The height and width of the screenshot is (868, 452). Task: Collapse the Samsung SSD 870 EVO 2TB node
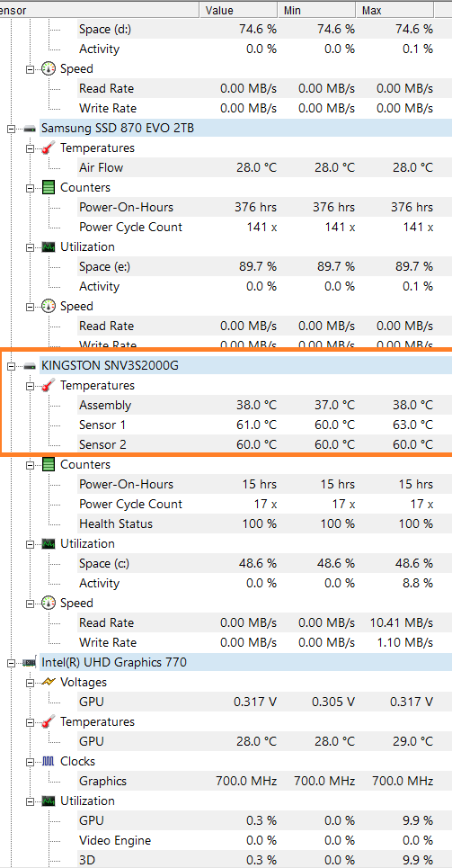[11, 129]
